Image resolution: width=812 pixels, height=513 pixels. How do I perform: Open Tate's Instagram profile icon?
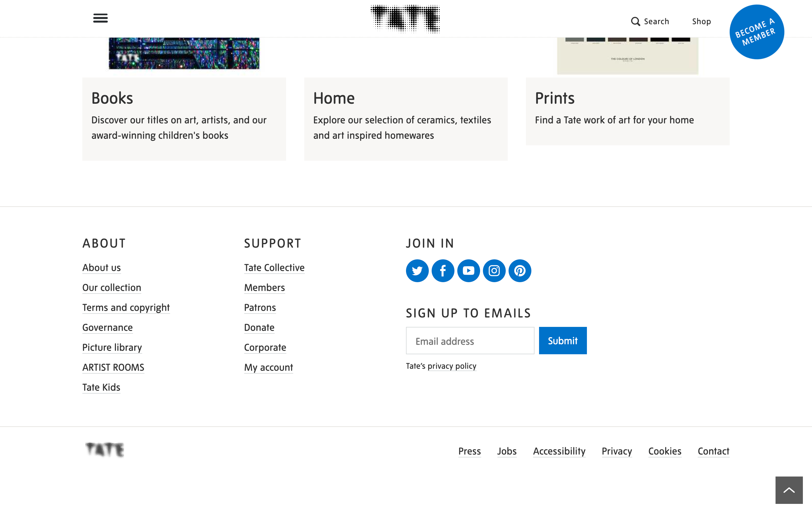click(494, 270)
